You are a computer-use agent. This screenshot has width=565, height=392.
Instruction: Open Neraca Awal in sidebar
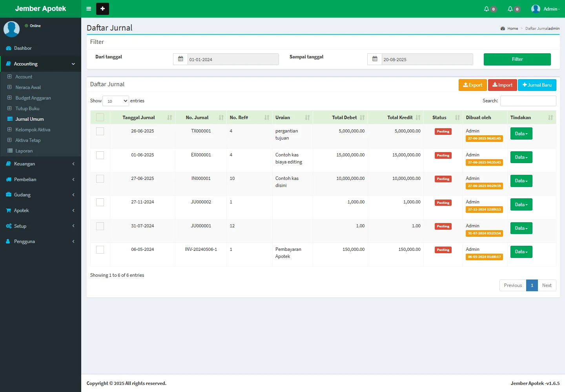28,87
